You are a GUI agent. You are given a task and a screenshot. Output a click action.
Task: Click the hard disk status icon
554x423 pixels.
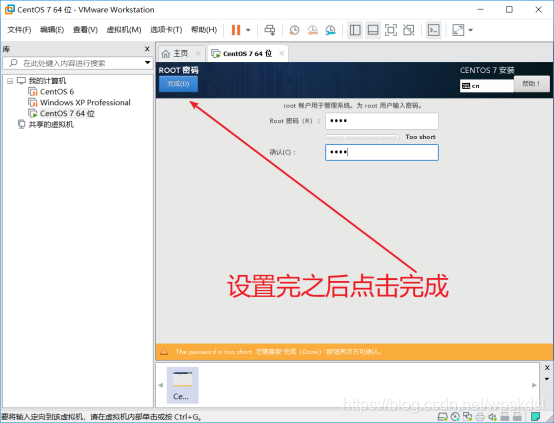tap(443, 417)
